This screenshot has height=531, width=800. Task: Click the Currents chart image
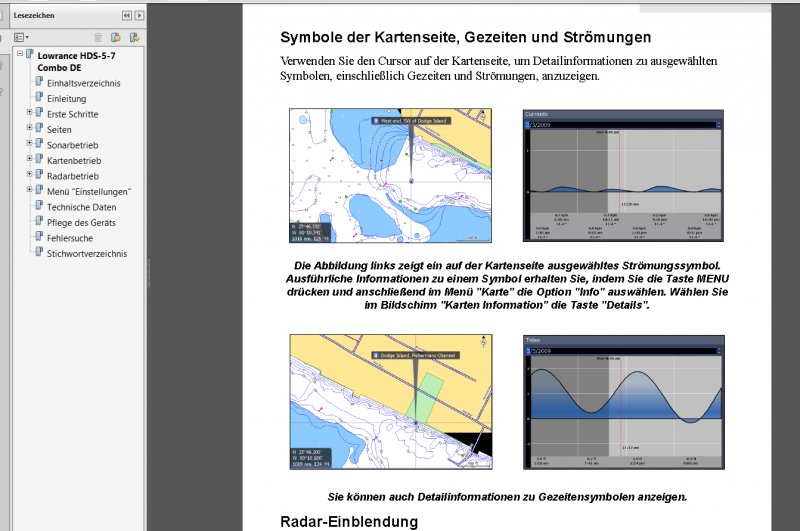coord(623,176)
